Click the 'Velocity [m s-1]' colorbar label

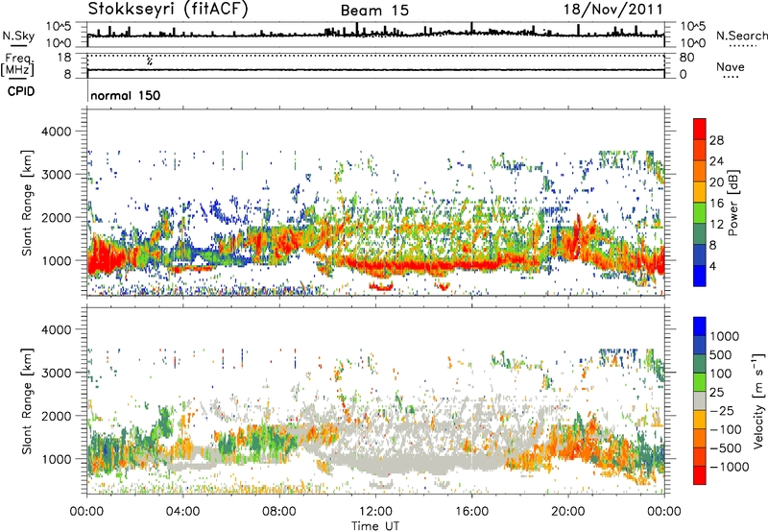tap(758, 400)
